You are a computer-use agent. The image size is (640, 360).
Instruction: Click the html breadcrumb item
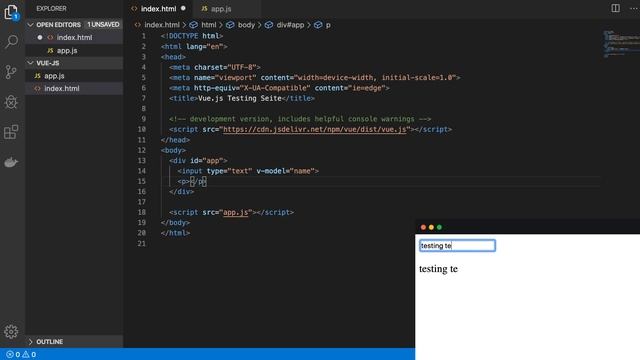(x=209, y=25)
